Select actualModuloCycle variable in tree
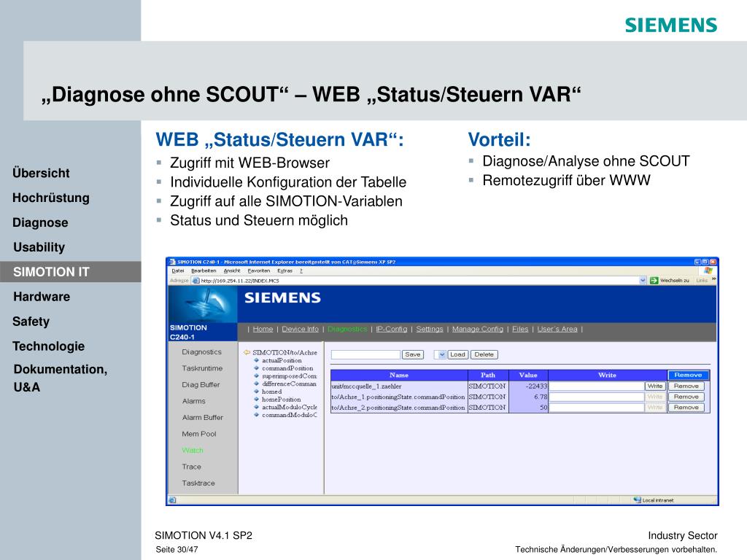 click(289, 407)
